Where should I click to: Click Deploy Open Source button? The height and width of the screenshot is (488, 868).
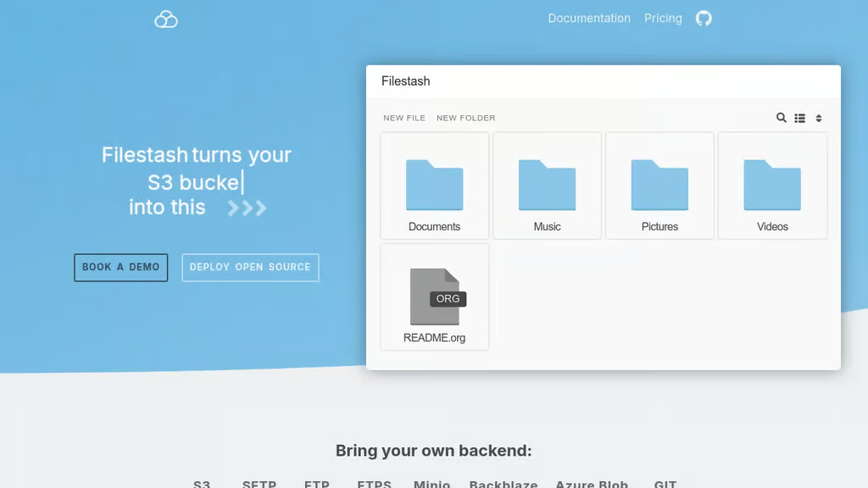coord(250,267)
